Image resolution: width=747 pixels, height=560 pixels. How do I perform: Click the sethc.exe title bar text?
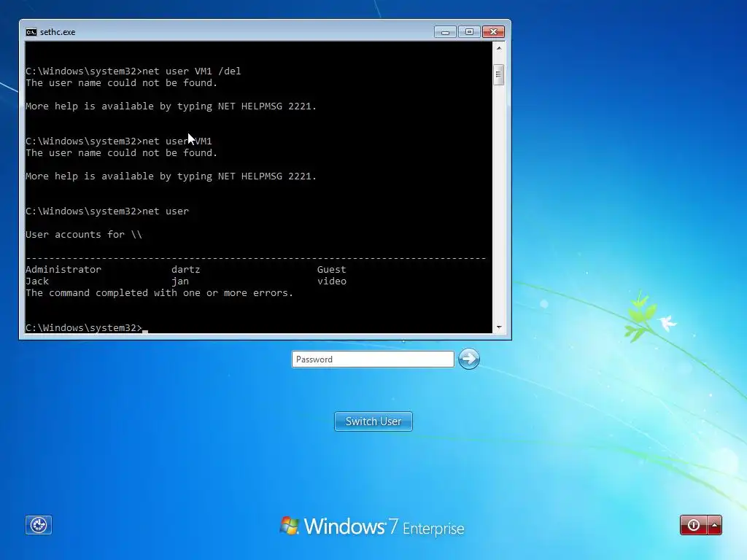58,32
